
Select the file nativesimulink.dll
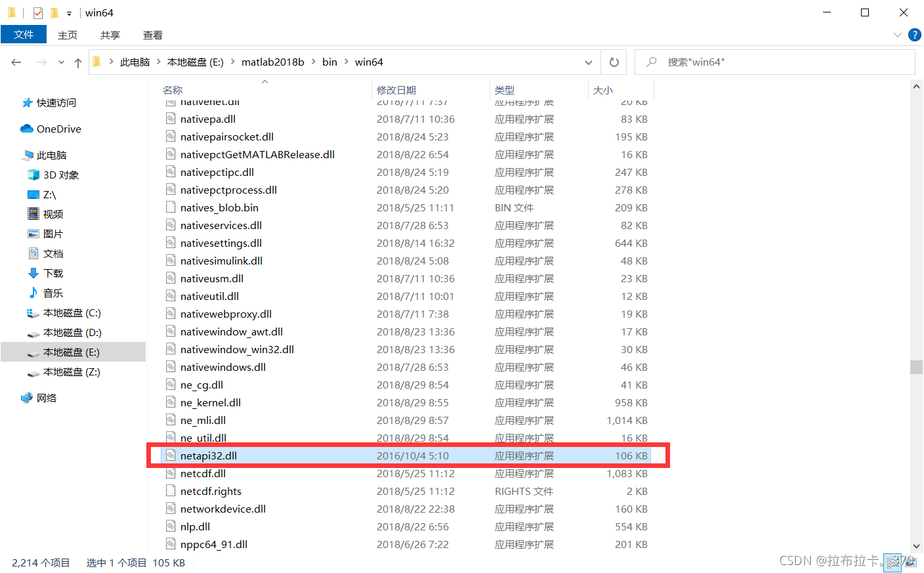coord(221,261)
